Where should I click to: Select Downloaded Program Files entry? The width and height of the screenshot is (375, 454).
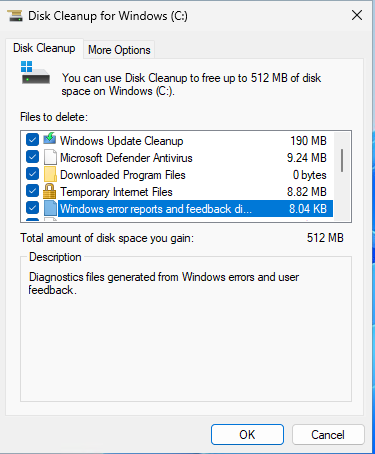(179, 175)
